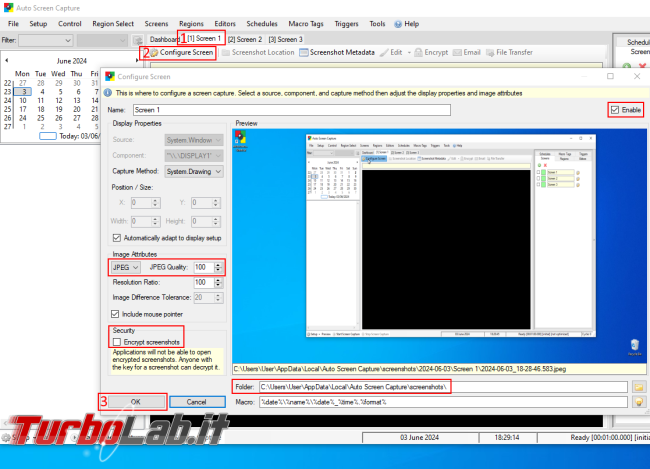This screenshot has height=469, width=650.
Task: Click the Recycle Bin icon in preview
Action: pyautogui.click(x=635, y=347)
